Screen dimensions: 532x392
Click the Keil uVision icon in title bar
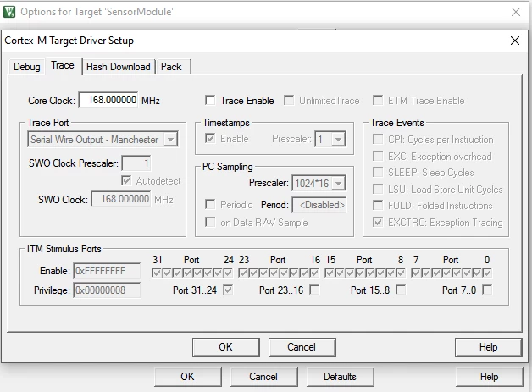pyautogui.click(x=9, y=12)
